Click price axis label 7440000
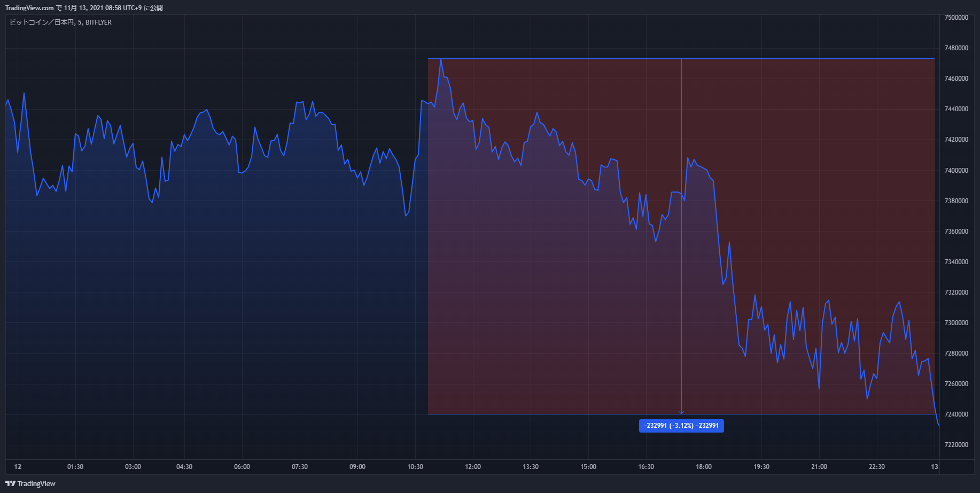 pyautogui.click(x=956, y=109)
